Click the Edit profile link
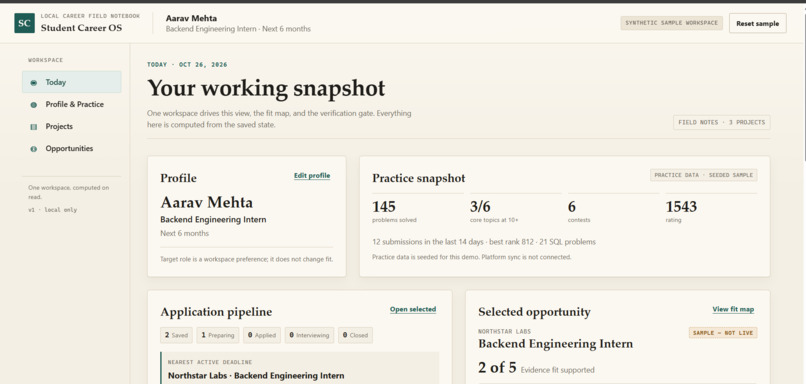 312,176
